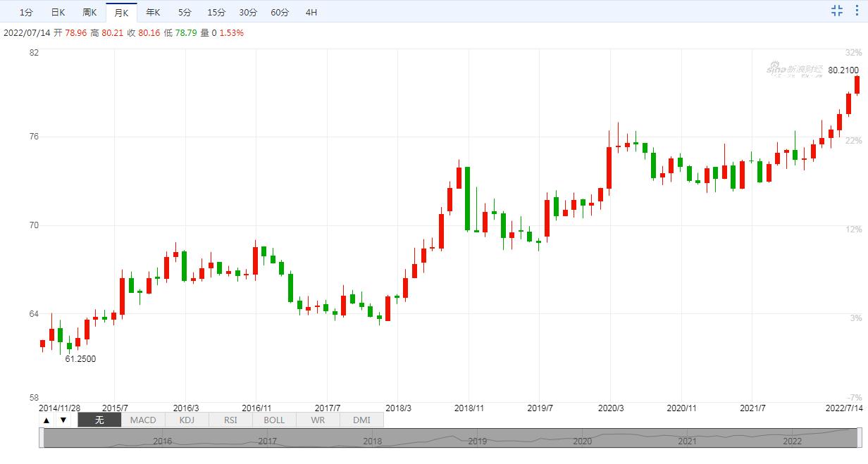Click the Sina Finance watermark logo

(795, 70)
